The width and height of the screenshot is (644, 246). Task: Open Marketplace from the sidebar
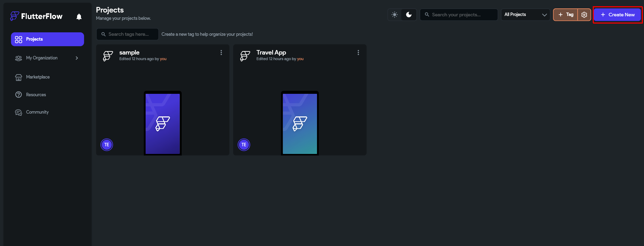(38, 77)
